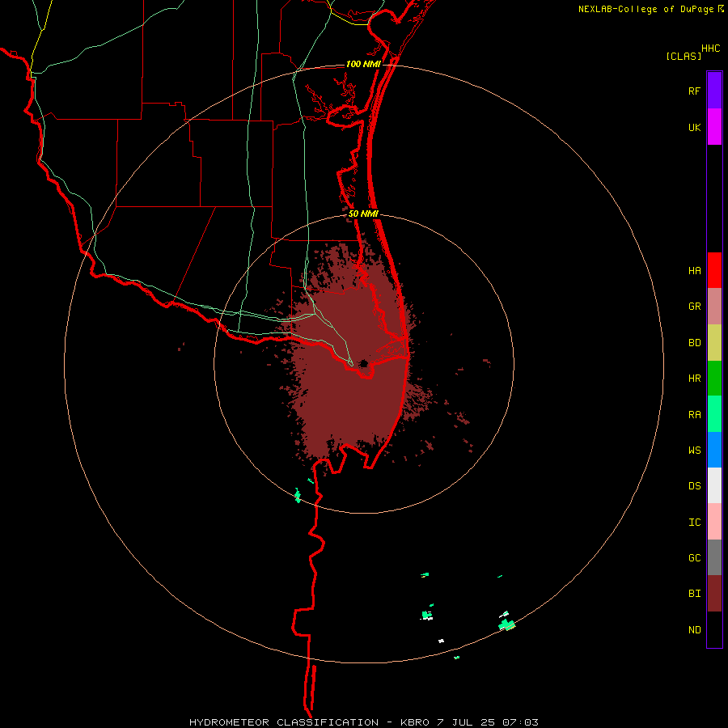
Task: Click the UK legend label
Action: click(695, 128)
